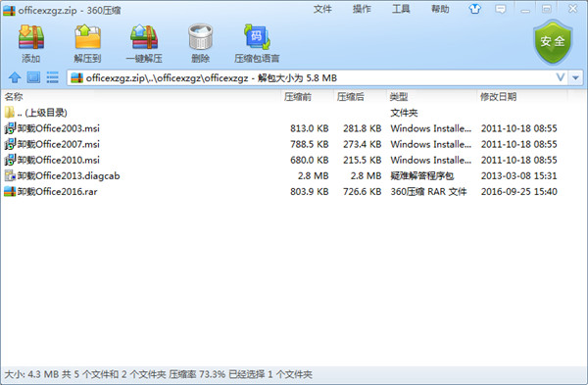Sort by 压缩后 column header

coord(350,97)
